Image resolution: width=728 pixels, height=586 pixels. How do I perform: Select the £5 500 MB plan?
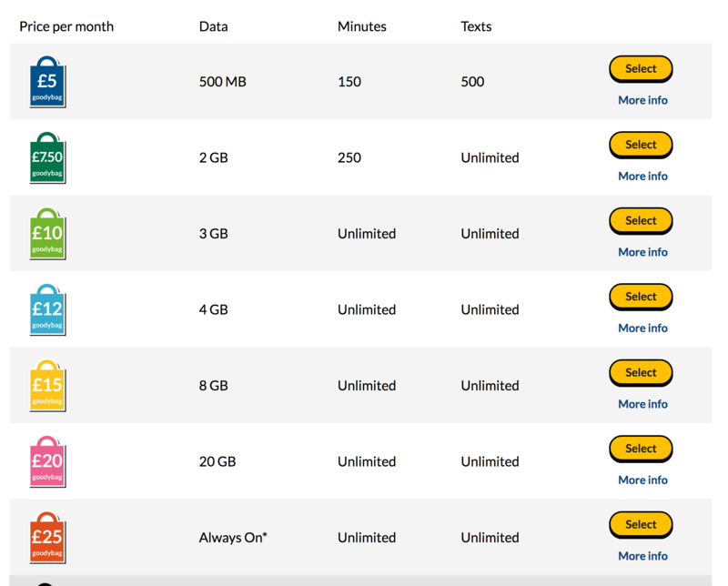[641, 69]
